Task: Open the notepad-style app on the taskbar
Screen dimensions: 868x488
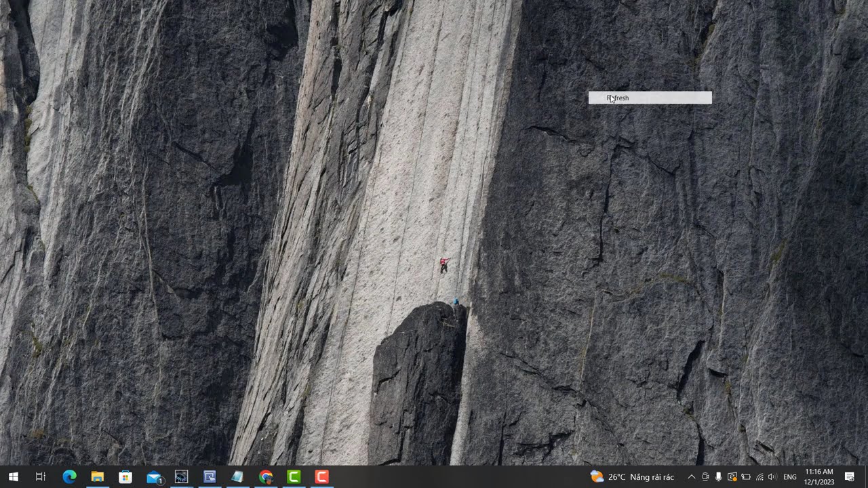Action: tap(237, 477)
